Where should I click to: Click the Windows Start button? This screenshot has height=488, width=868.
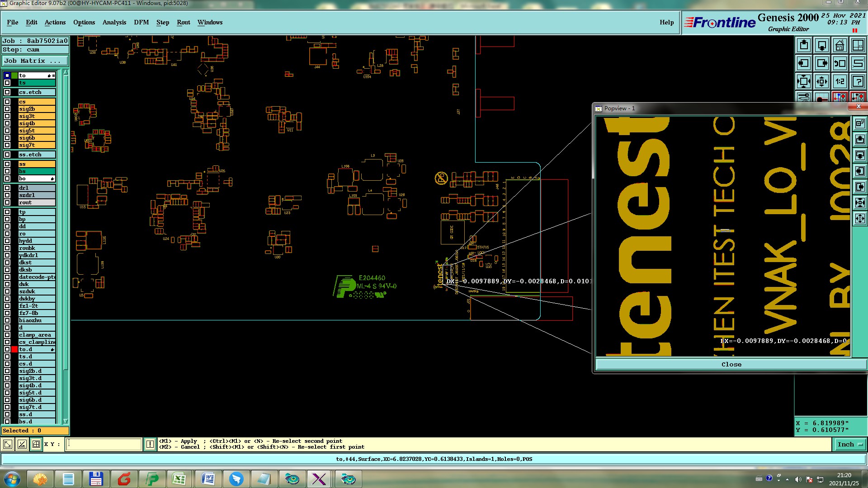tap(12, 479)
